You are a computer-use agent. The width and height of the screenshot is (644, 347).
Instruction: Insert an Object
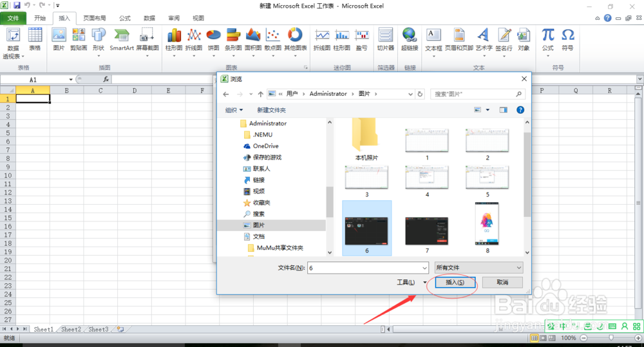524,39
